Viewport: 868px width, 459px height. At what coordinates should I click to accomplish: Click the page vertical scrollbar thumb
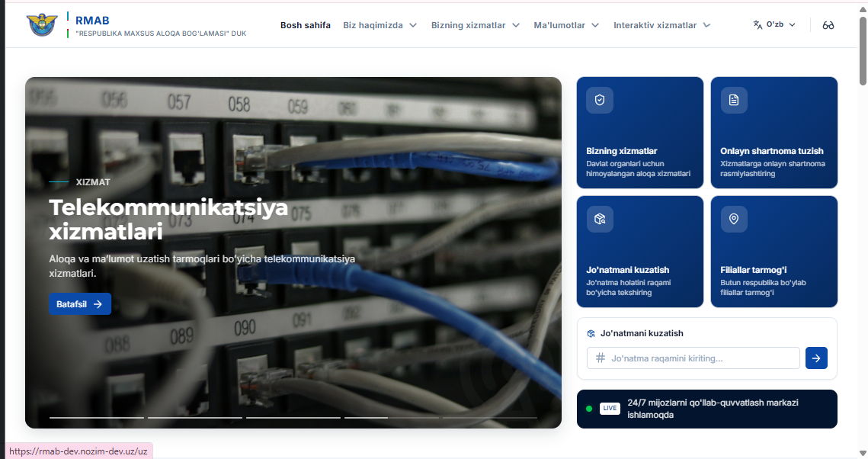point(863,51)
